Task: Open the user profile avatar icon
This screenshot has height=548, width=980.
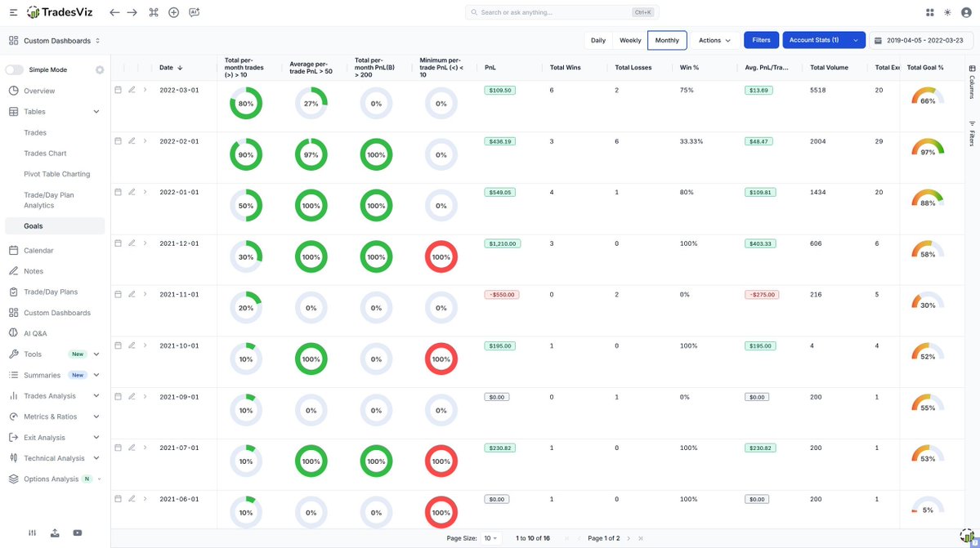Action: point(965,12)
